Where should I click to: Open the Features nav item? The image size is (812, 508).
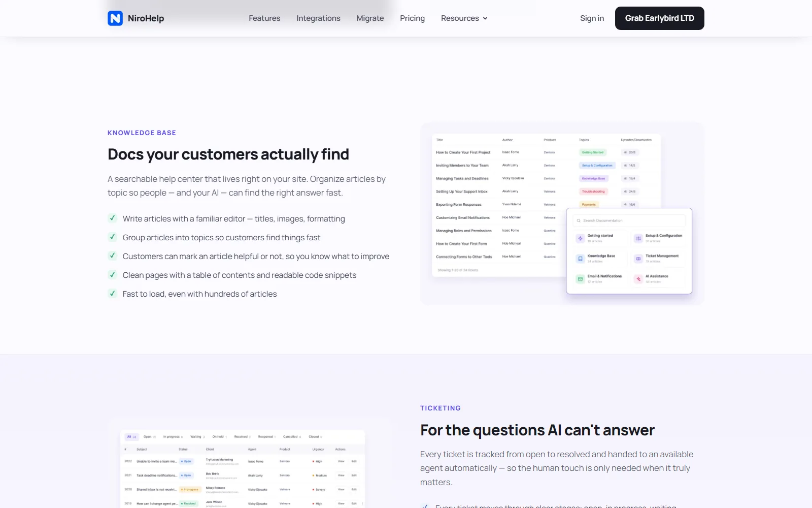coord(264,18)
